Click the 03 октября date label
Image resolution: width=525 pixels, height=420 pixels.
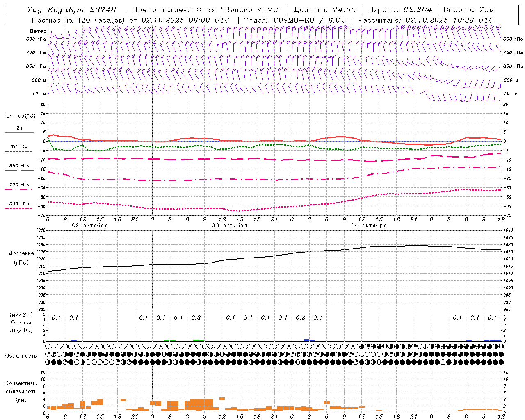coord(229,226)
